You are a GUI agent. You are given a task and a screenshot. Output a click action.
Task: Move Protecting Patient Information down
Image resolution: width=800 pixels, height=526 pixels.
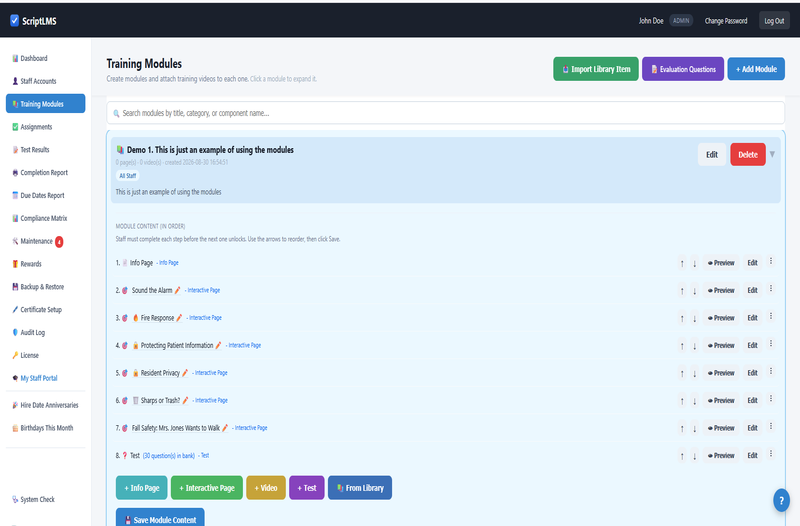[x=694, y=346]
